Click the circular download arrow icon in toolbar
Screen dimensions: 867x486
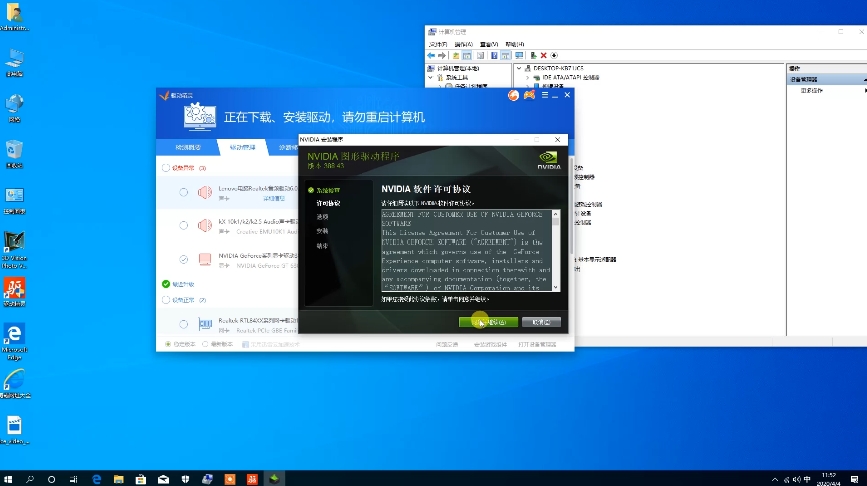pos(554,55)
